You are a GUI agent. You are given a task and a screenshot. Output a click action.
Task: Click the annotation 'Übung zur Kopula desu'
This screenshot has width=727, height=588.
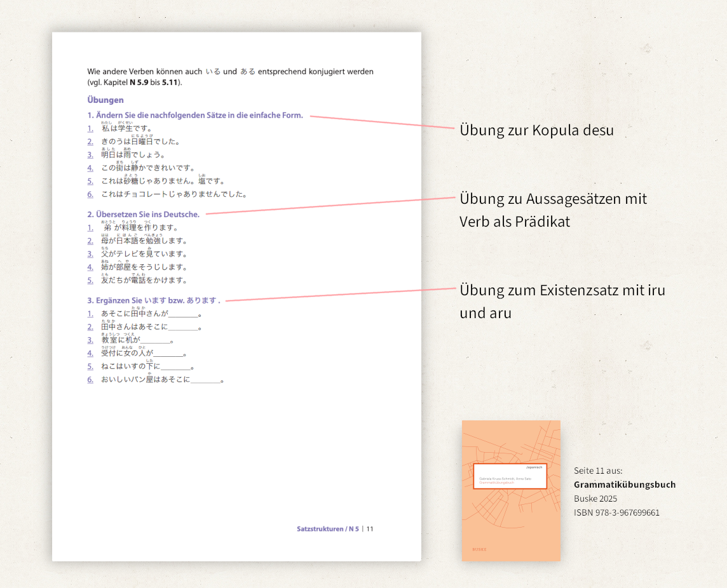(536, 130)
